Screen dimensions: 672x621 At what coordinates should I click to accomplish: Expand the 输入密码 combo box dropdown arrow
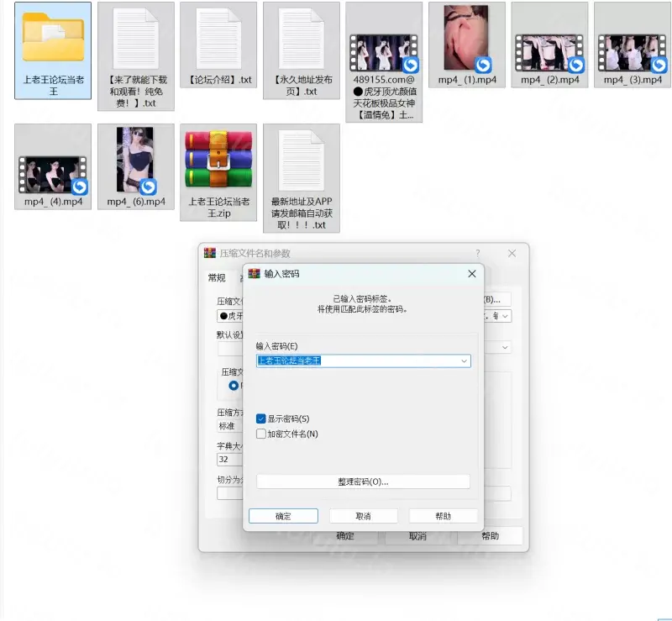click(464, 360)
